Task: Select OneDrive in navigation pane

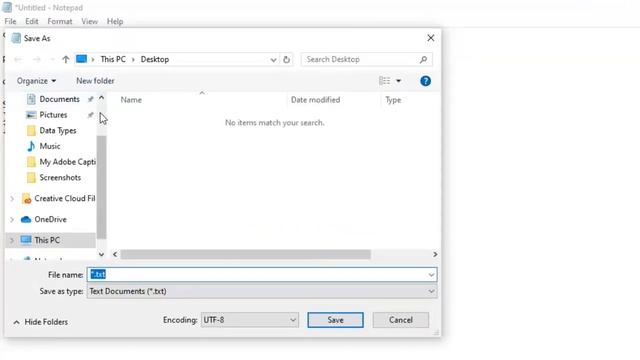Action: coord(50,220)
